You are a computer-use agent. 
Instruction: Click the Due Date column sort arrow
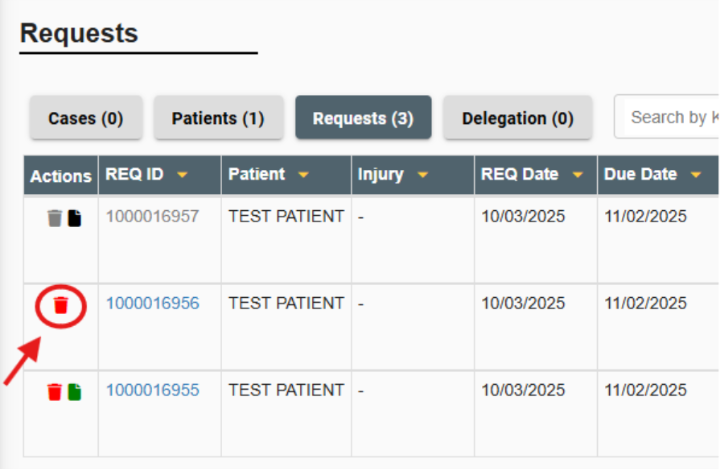click(x=695, y=175)
